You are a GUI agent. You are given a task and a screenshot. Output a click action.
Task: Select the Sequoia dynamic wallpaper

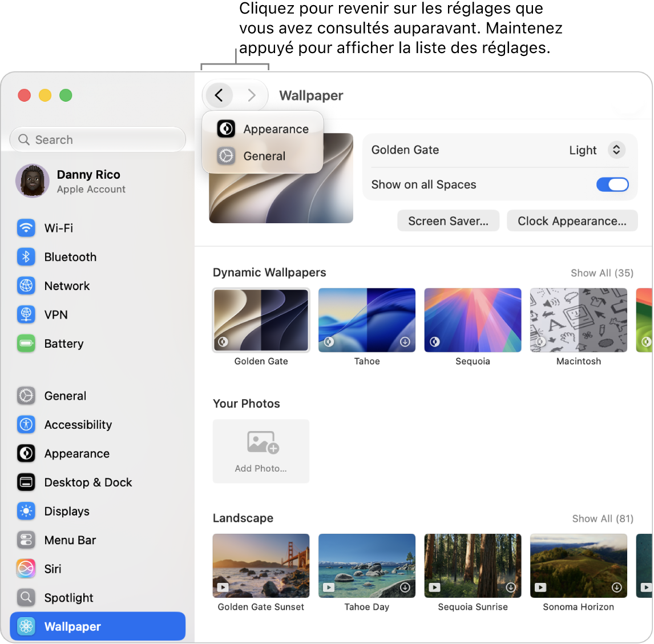click(x=473, y=320)
